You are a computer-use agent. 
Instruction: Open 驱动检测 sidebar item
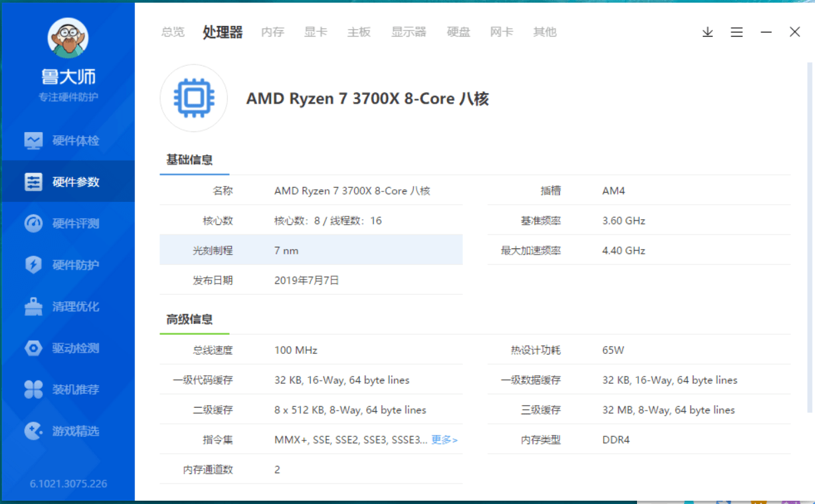pos(68,348)
